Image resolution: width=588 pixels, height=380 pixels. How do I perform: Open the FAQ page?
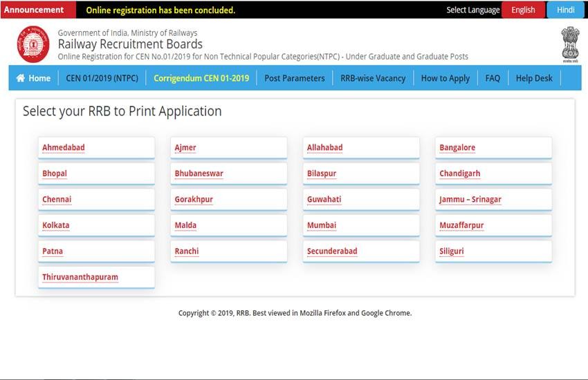(493, 78)
